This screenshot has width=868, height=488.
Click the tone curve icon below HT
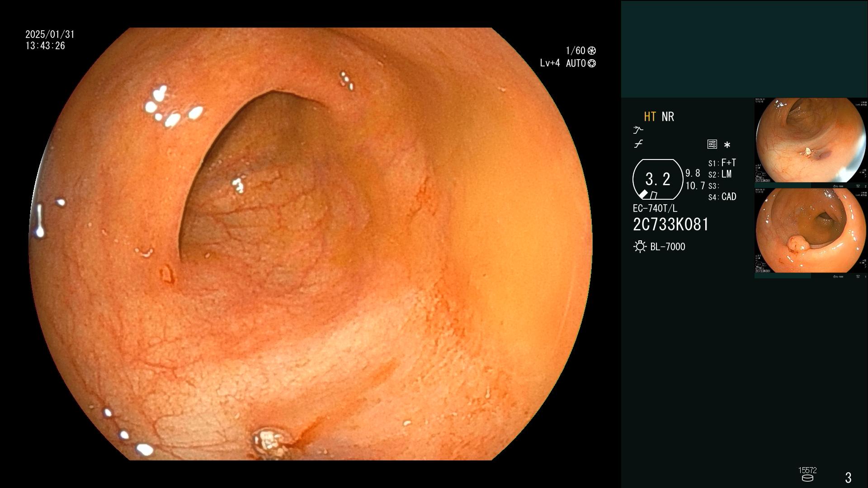[x=638, y=130]
